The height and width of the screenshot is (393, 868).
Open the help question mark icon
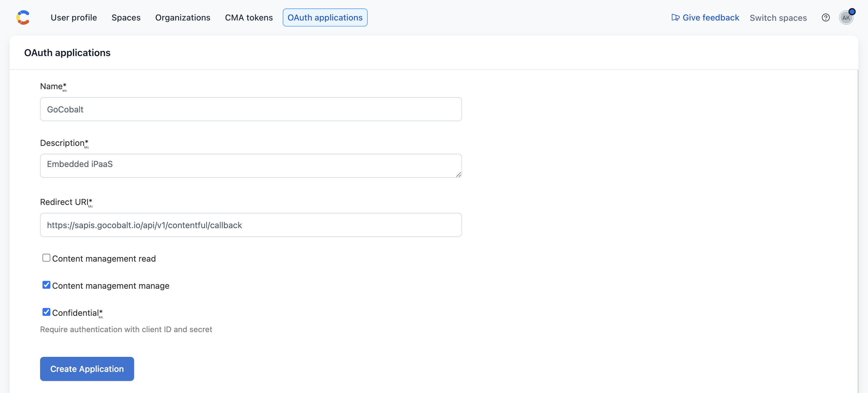(826, 17)
